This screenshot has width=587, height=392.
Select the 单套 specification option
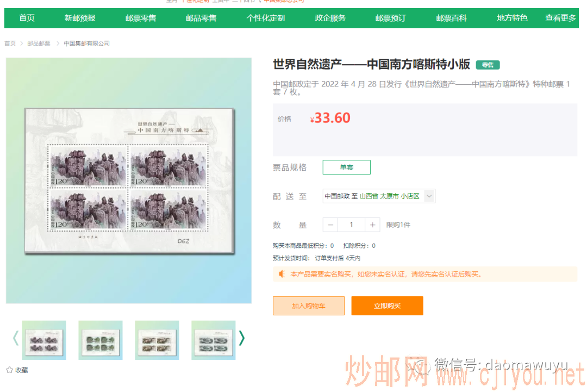(x=346, y=167)
